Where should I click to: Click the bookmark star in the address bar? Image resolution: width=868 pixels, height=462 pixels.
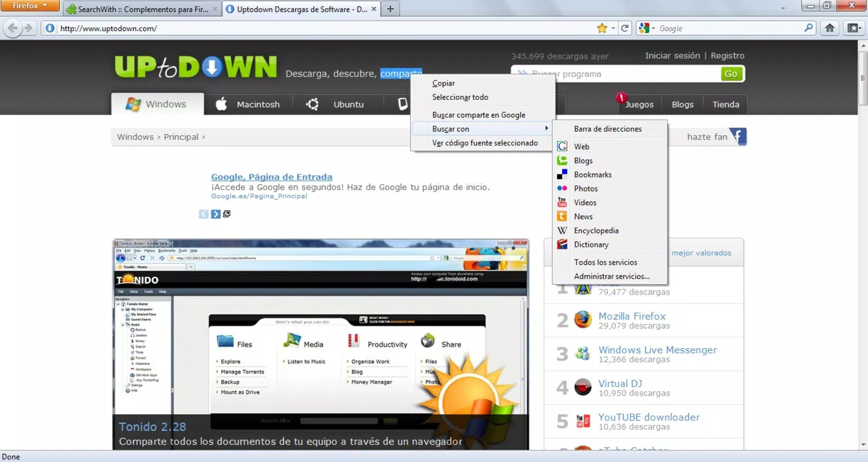[x=602, y=28]
